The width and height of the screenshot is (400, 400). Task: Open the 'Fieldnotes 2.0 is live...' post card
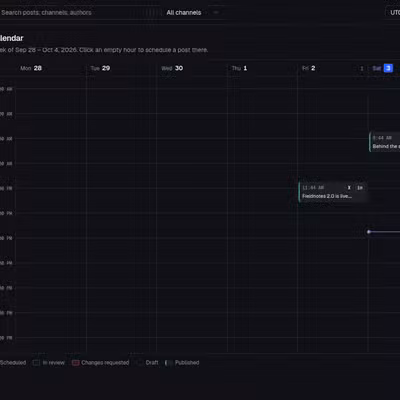click(333, 192)
